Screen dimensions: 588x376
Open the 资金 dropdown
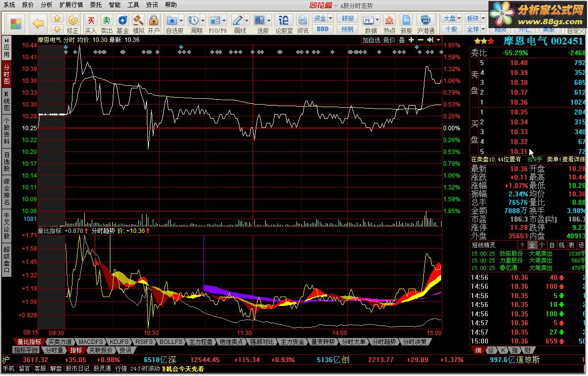323,18
